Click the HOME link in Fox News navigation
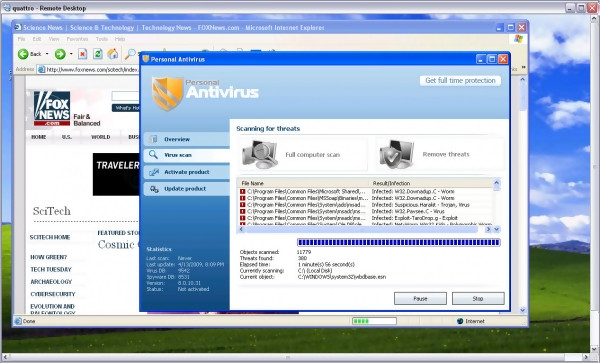 (39, 137)
